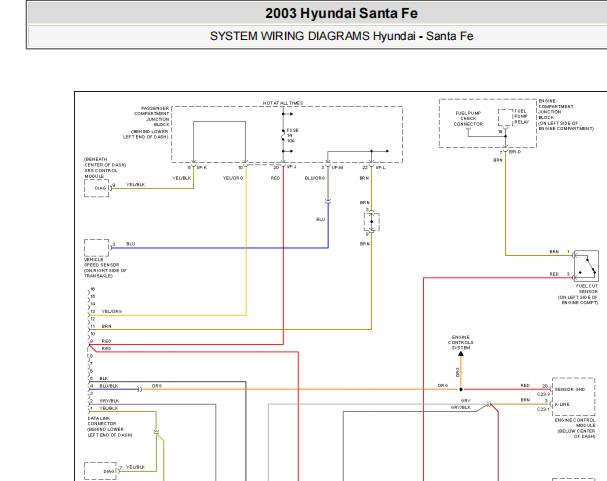Click the 'PASSENGER COMPARTMENT JUNCTION BLOCK' label
This screenshot has width=607, height=481.
(x=152, y=116)
